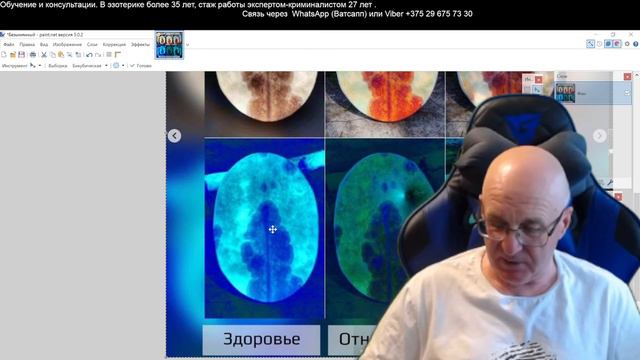640x360 pixels.
Task: Open the Файл menu
Action: (9, 44)
